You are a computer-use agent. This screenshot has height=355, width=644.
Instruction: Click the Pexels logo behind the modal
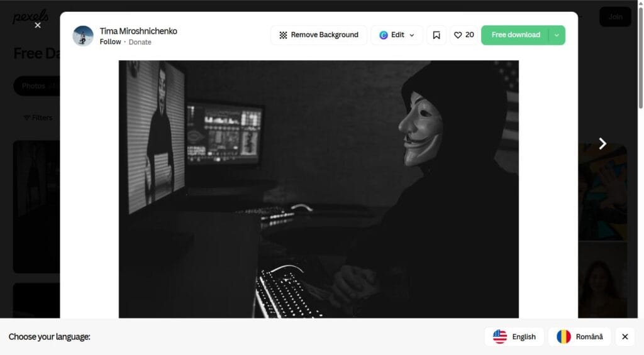pyautogui.click(x=30, y=16)
